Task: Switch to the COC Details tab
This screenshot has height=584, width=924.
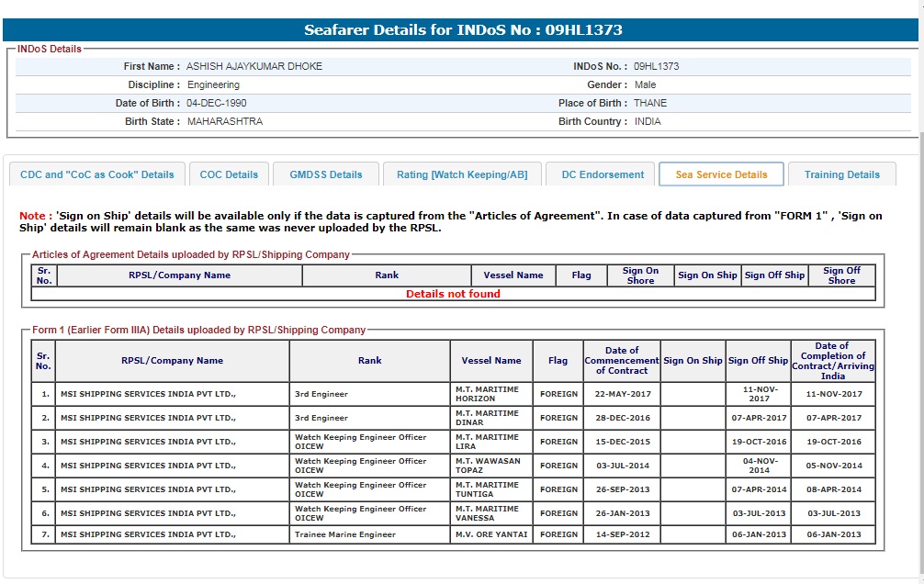Action: tap(229, 174)
